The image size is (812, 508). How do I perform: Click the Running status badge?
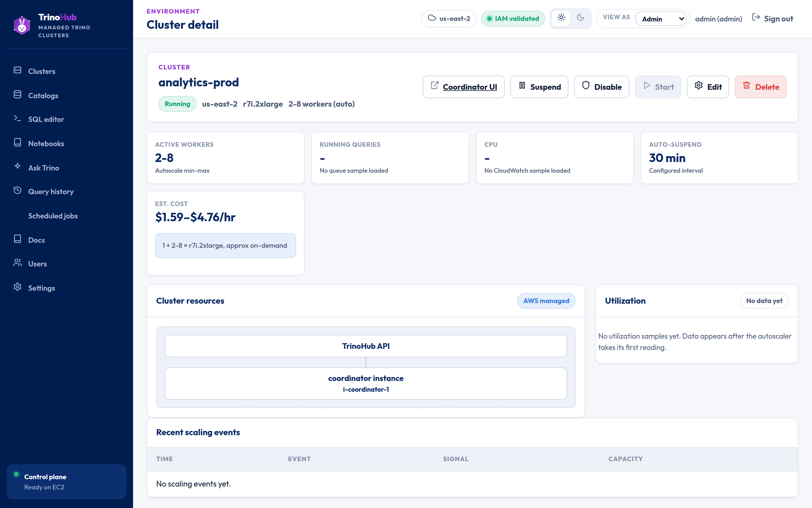[178, 104]
